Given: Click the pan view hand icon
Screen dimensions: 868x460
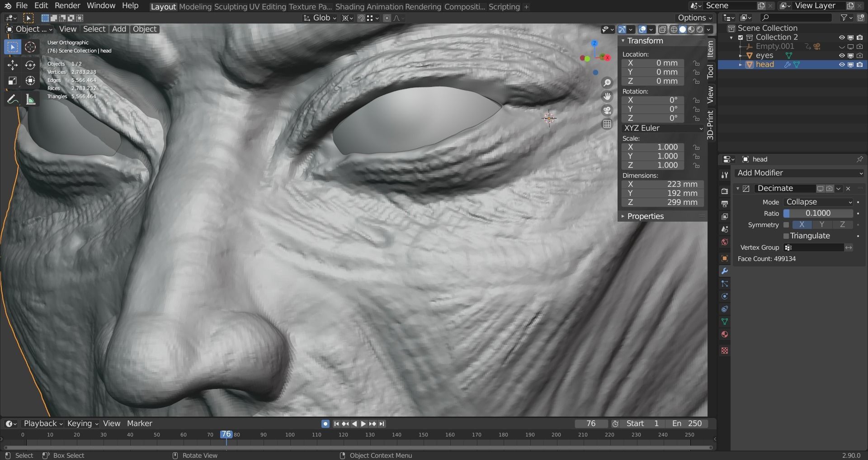Looking at the screenshot, I should (x=607, y=96).
